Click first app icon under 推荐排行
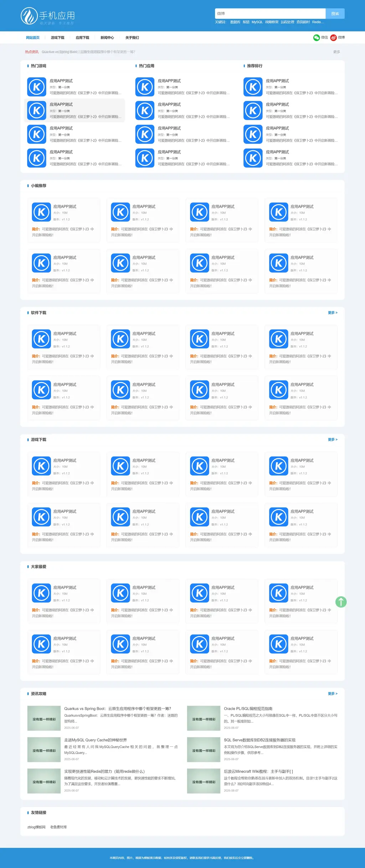 coord(253,87)
